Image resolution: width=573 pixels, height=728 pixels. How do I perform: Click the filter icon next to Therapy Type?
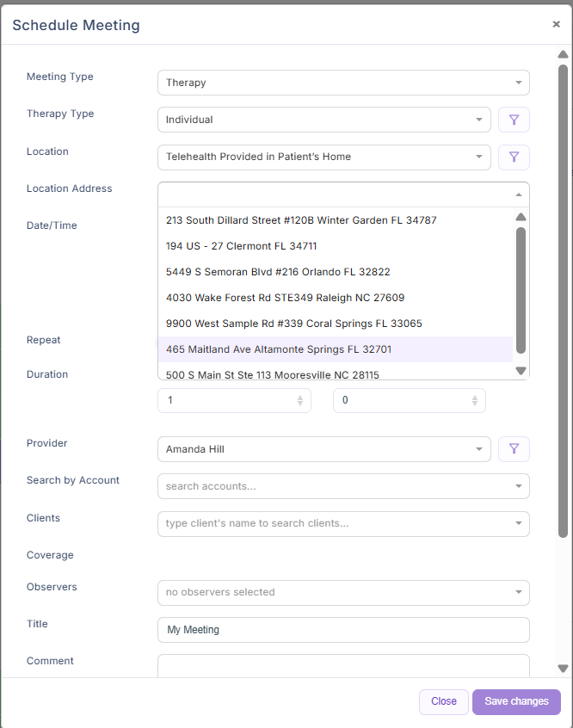point(514,120)
